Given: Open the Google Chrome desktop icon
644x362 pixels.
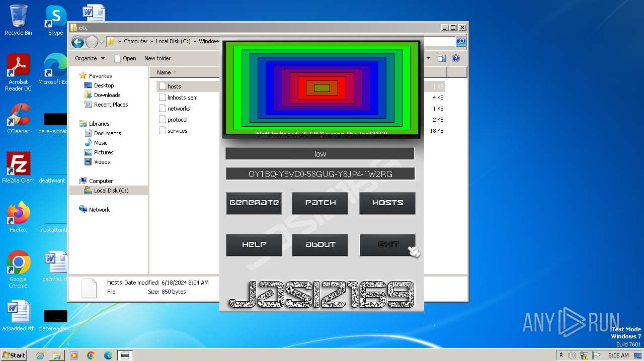Looking at the screenshot, I should click(18, 269).
